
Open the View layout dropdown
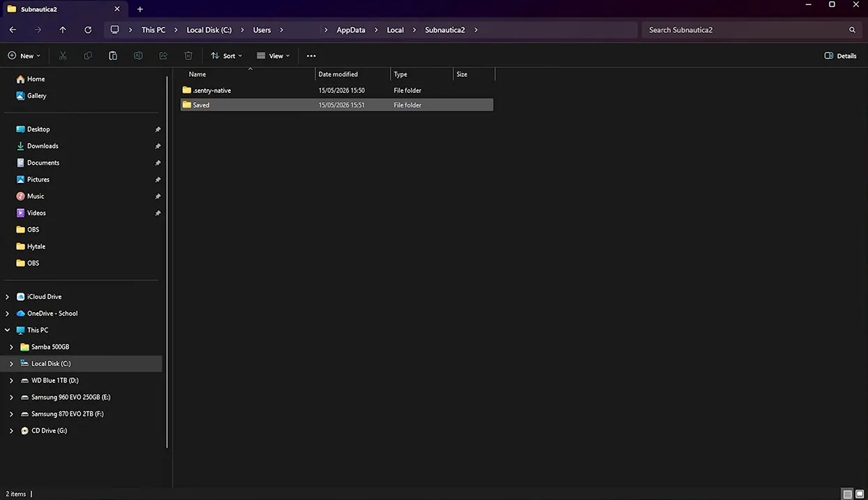pyautogui.click(x=273, y=56)
